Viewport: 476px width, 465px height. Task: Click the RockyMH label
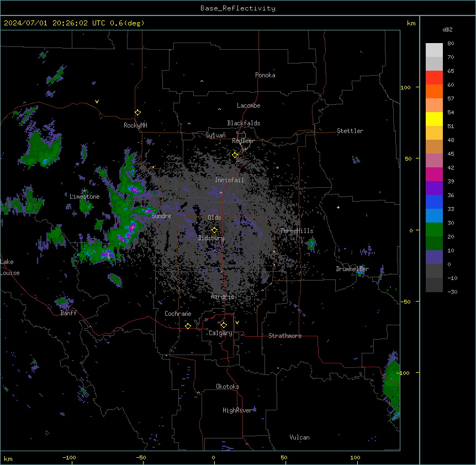click(x=135, y=125)
